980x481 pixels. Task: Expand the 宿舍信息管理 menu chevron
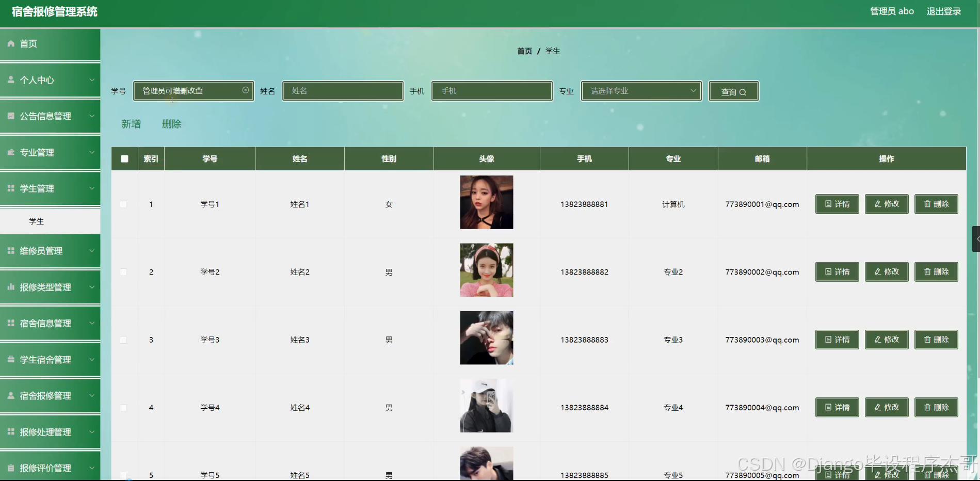(x=92, y=323)
